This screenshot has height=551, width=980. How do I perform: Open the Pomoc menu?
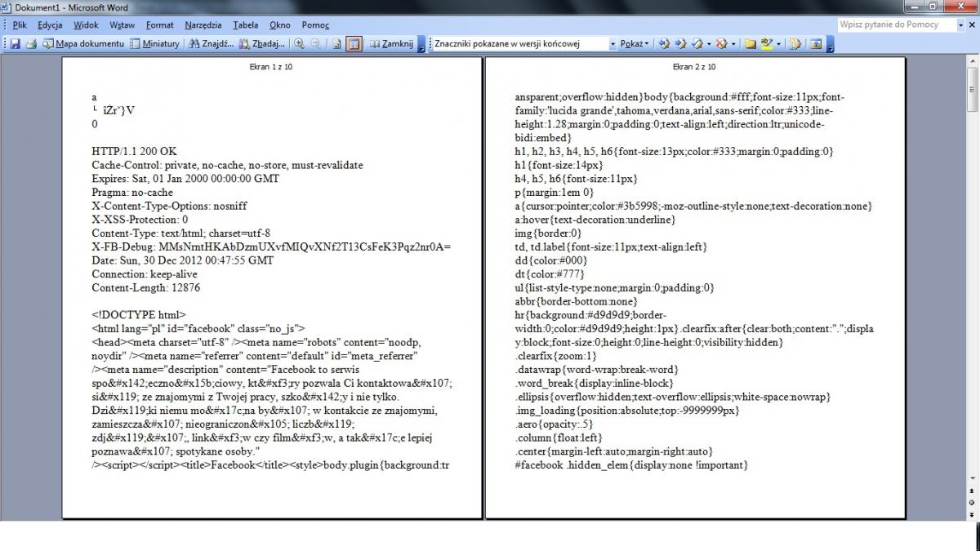[x=315, y=25]
